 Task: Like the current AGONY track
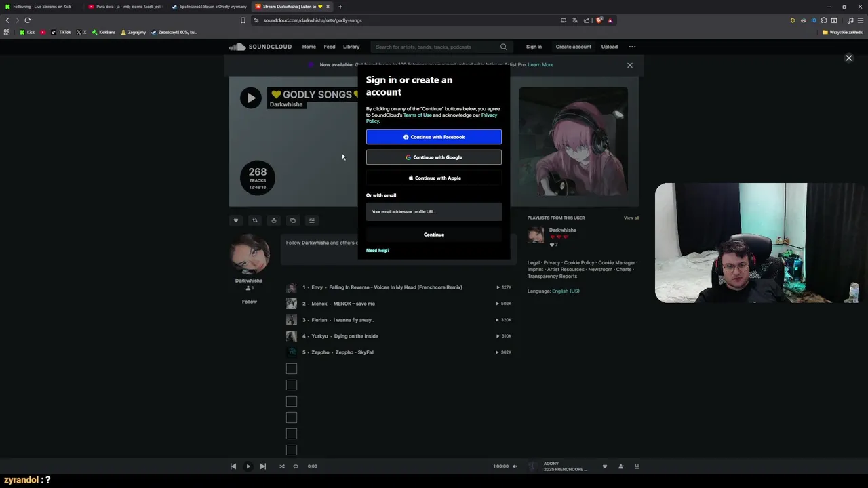[x=605, y=466]
